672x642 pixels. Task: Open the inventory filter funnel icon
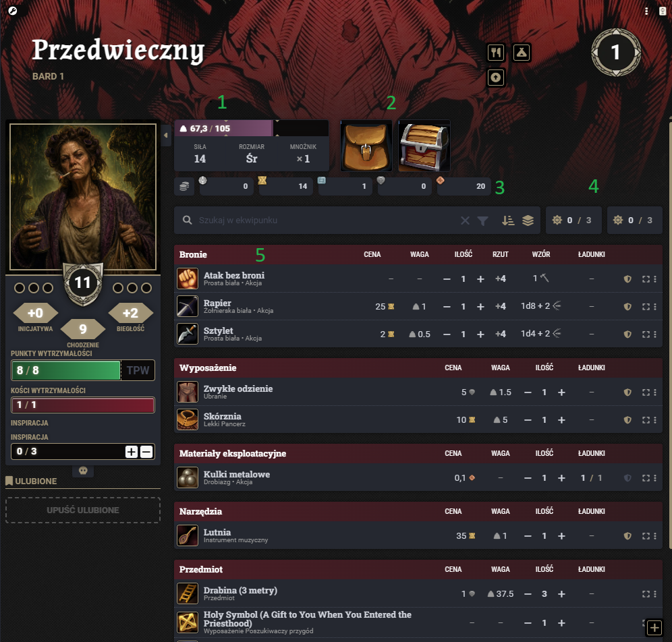pyautogui.click(x=482, y=221)
